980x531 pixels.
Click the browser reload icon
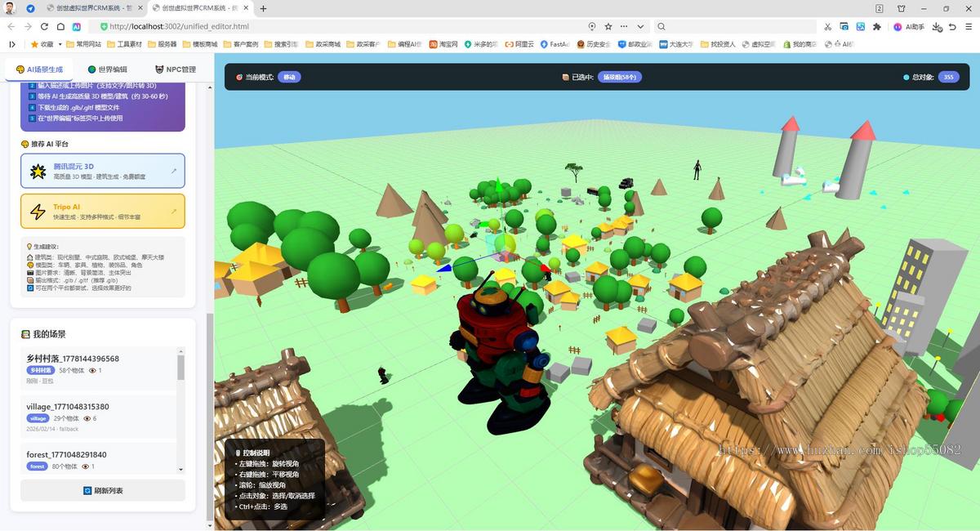45,27
